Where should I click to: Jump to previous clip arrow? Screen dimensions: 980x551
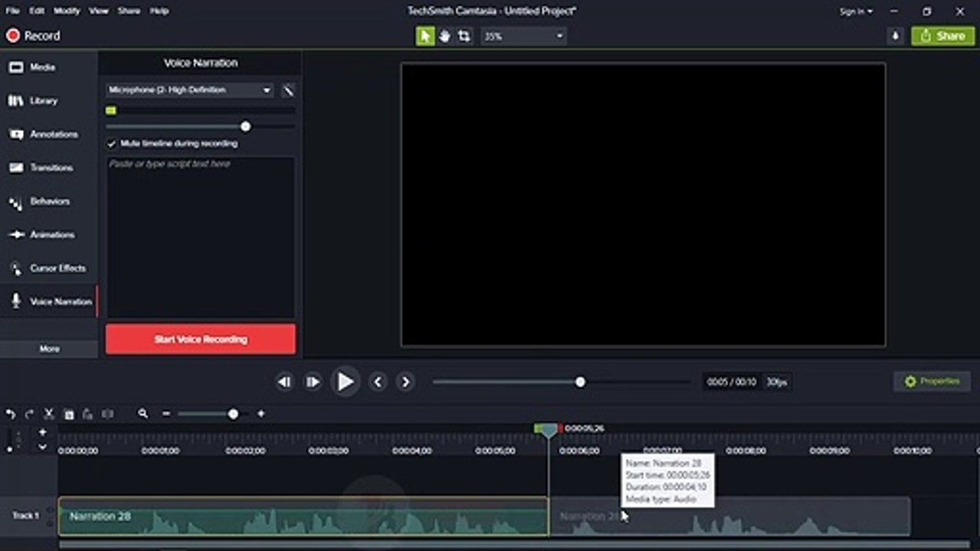[377, 382]
